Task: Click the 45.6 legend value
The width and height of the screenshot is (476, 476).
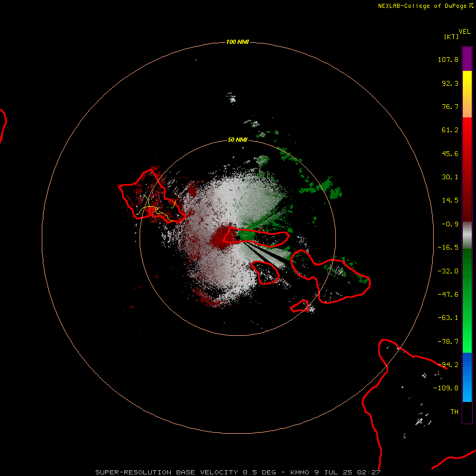Action: 450,153
